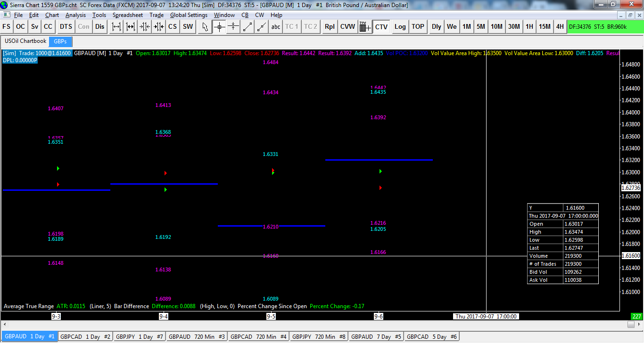Click the Sv save button
This screenshot has height=343, width=644.
35,26
